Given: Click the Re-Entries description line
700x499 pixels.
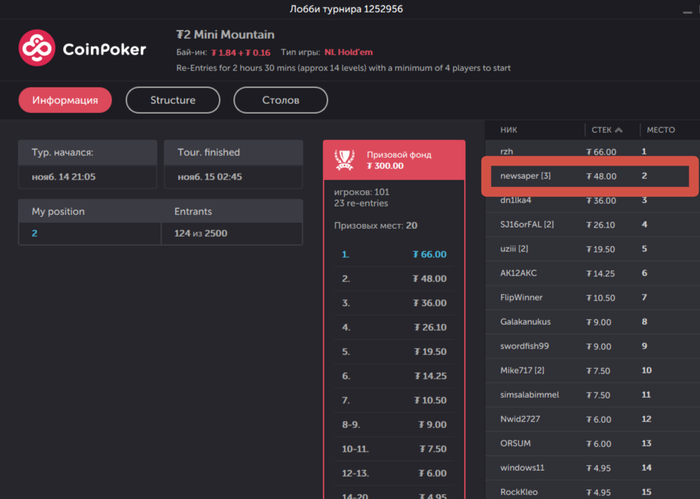Looking at the screenshot, I should (343, 68).
